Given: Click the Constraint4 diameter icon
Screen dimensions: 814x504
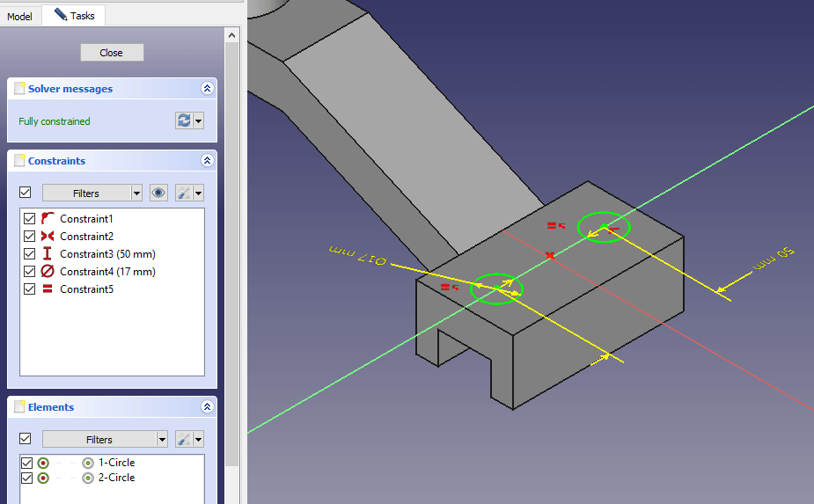Looking at the screenshot, I should [x=48, y=272].
